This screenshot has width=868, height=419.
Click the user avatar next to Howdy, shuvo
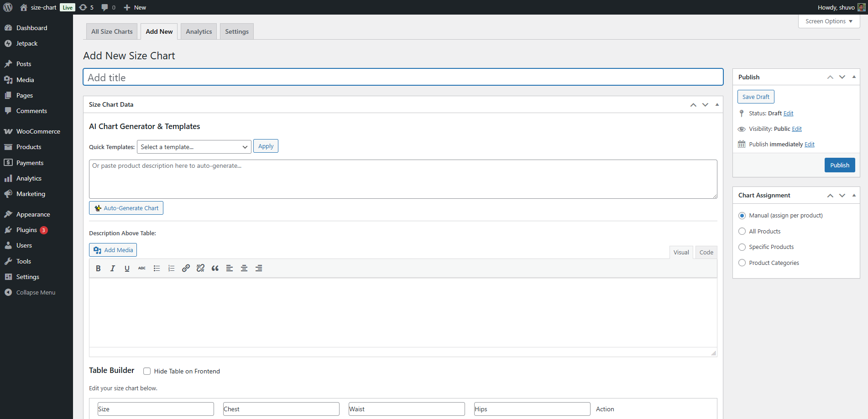coord(861,7)
